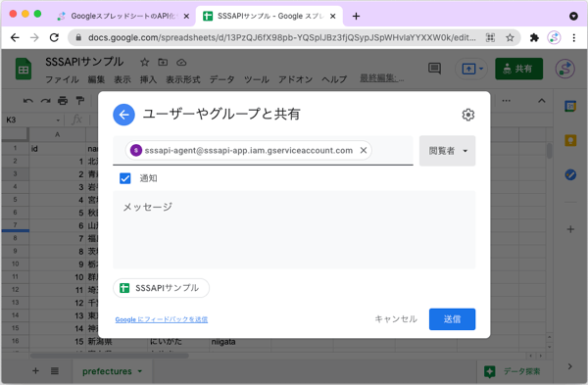Open the Chrome three-dot menu
The width and height of the screenshot is (588, 385).
[573, 37]
